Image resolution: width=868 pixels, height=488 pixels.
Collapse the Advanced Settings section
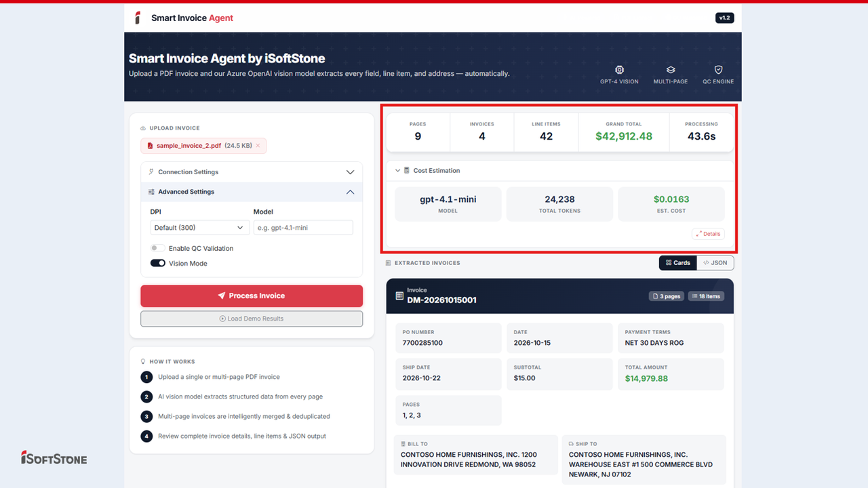252,192
